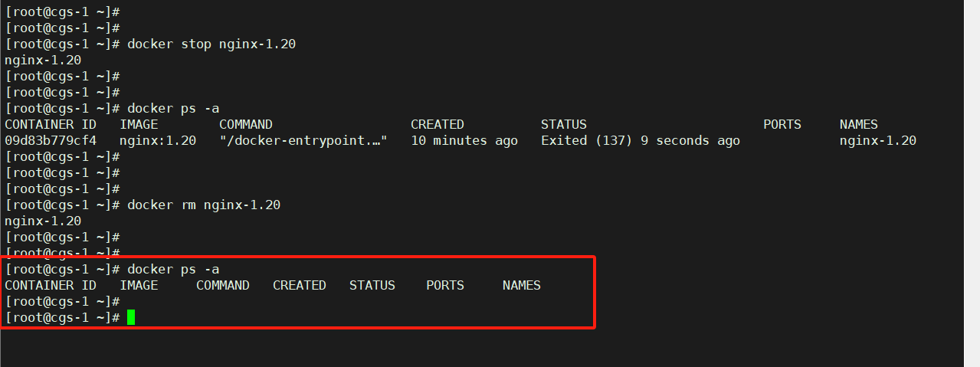Click the '10 minutes ago' created value
The image size is (980, 367).
point(464,140)
